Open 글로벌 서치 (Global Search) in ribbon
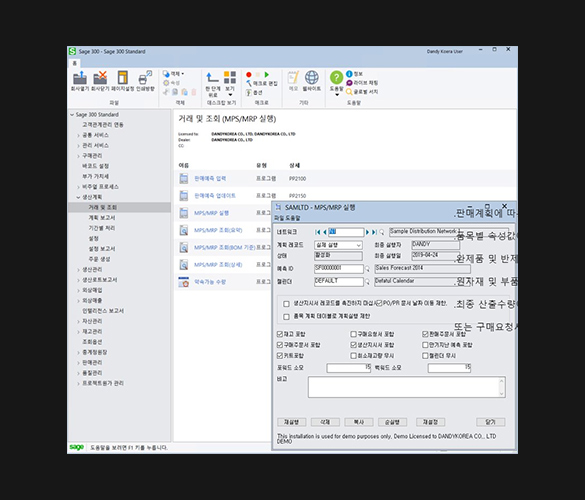 (x=362, y=91)
